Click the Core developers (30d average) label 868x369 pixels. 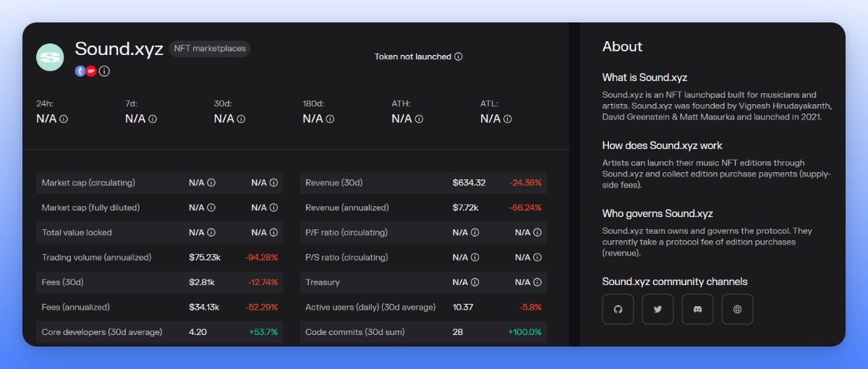coord(102,332)
